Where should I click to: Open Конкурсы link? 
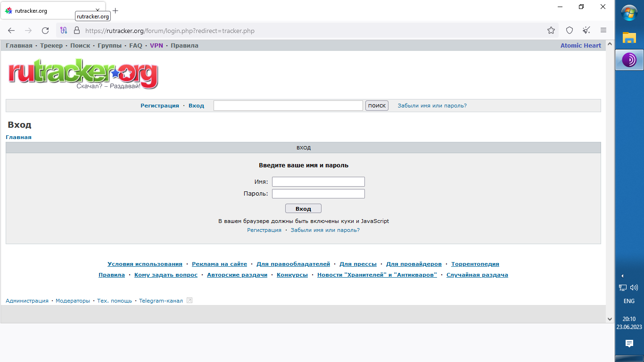292,275
